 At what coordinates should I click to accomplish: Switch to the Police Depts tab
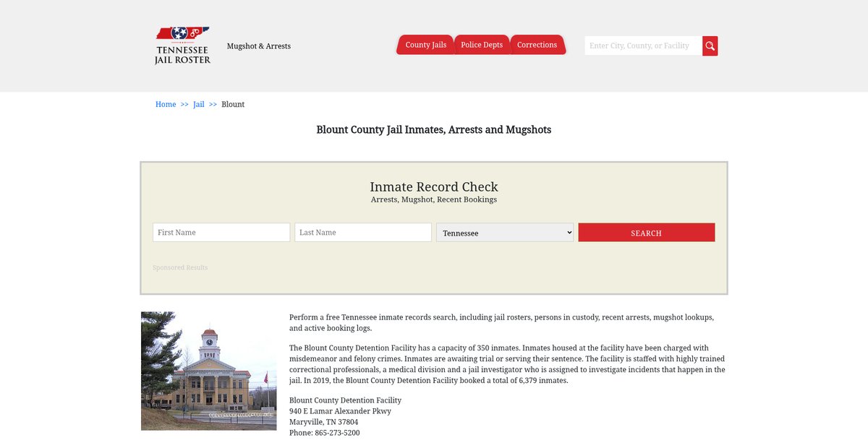point(482,45)
